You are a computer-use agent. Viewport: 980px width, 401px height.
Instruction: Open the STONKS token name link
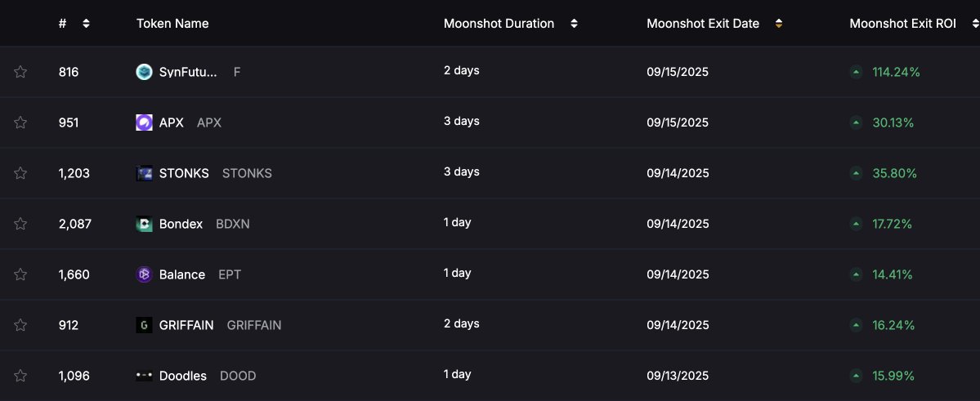(x=184, y=173)
